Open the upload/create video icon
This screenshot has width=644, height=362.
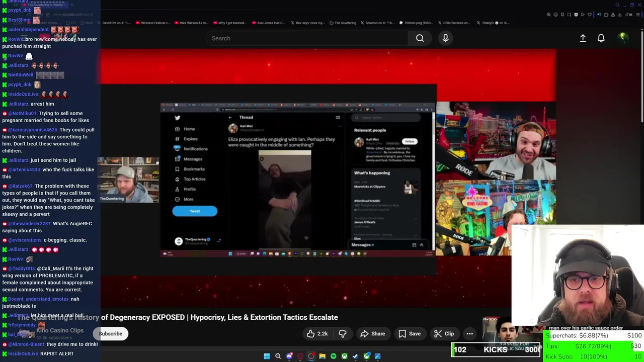point(583,38)
